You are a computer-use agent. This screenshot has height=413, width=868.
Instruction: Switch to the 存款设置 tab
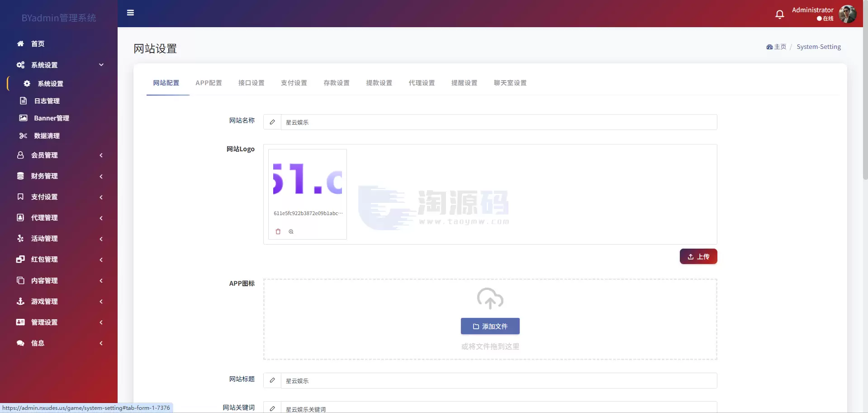tap(336, 83)
